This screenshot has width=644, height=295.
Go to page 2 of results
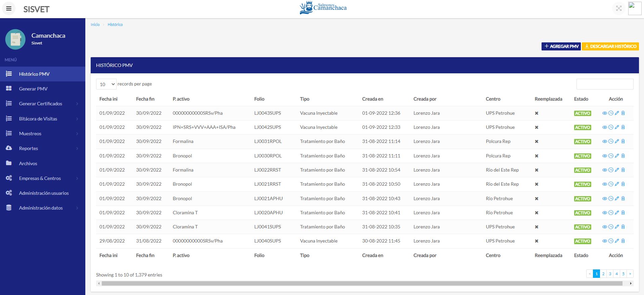603,274
